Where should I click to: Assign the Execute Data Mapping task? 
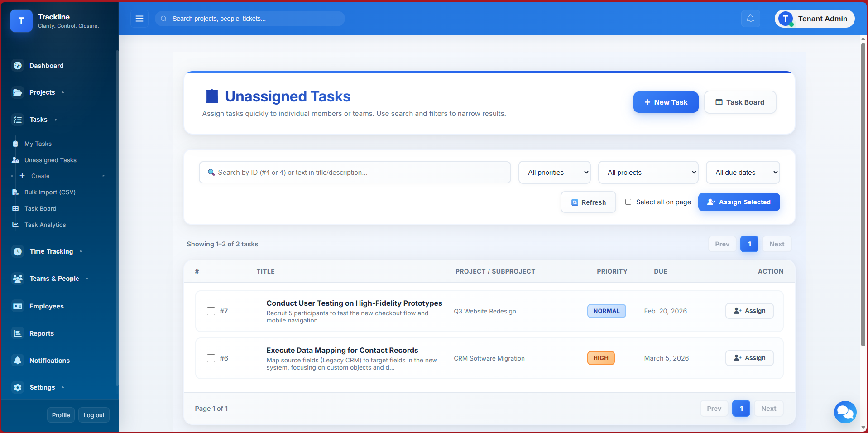coord(749,358)
